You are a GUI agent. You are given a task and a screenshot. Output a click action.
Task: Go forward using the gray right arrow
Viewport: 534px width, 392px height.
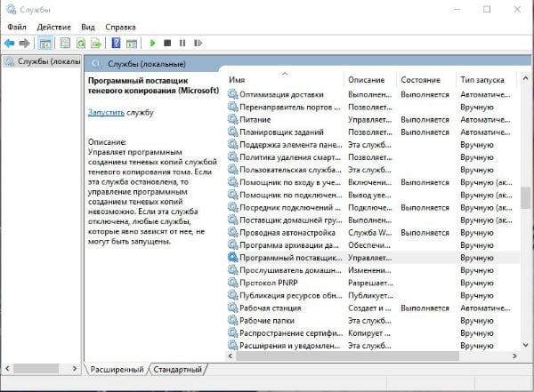tap(24, 44)
